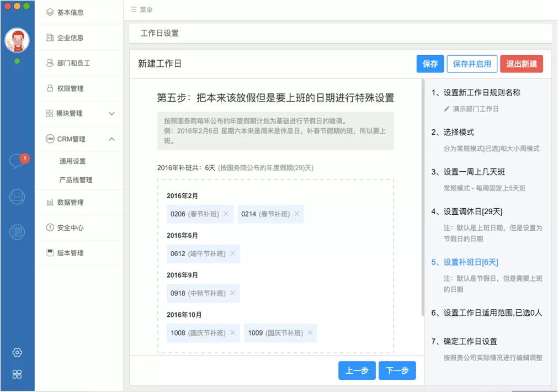This screenshot has height=392, width=558.
Task: Jump to step 6 设置工作日适用范围
Action: pos(486,312)
